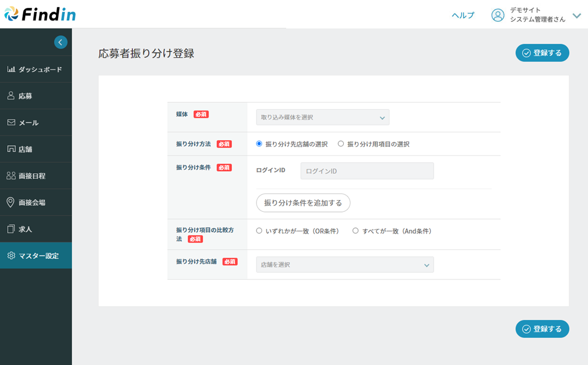Click the Findin logo
This screenshot has width=588, height=365.
40,15
